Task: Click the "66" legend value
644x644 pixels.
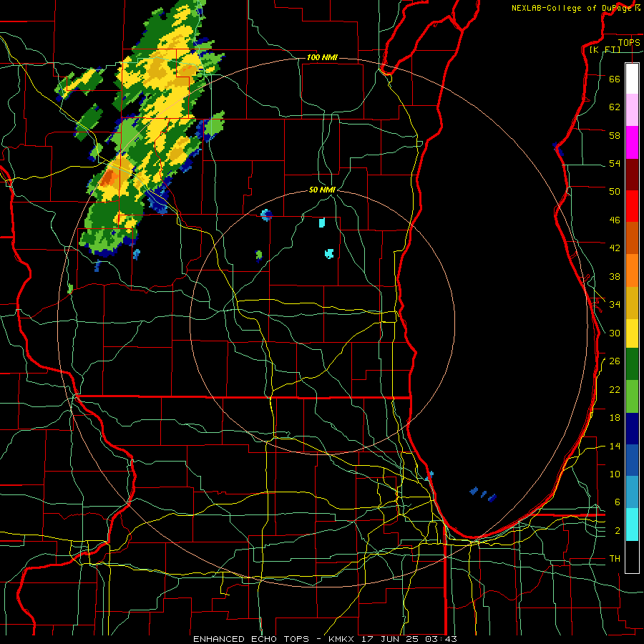Action: (x=615, y=79)
